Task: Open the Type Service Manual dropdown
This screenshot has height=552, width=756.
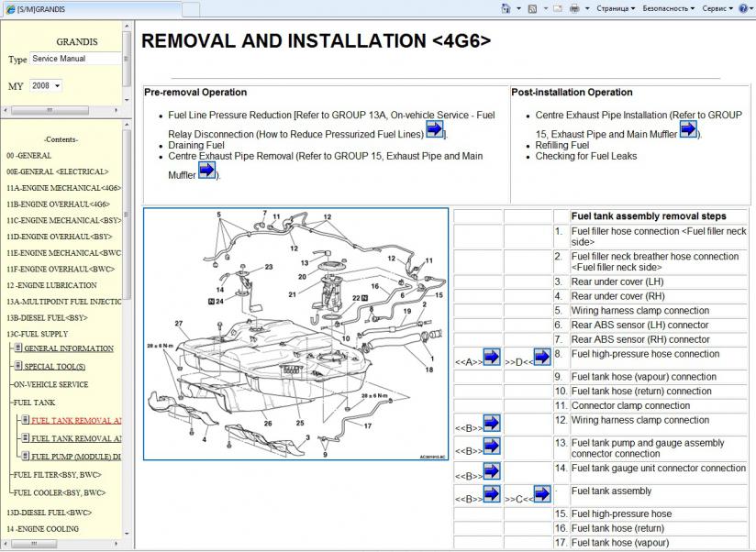Action: click(x=76, y=59)
